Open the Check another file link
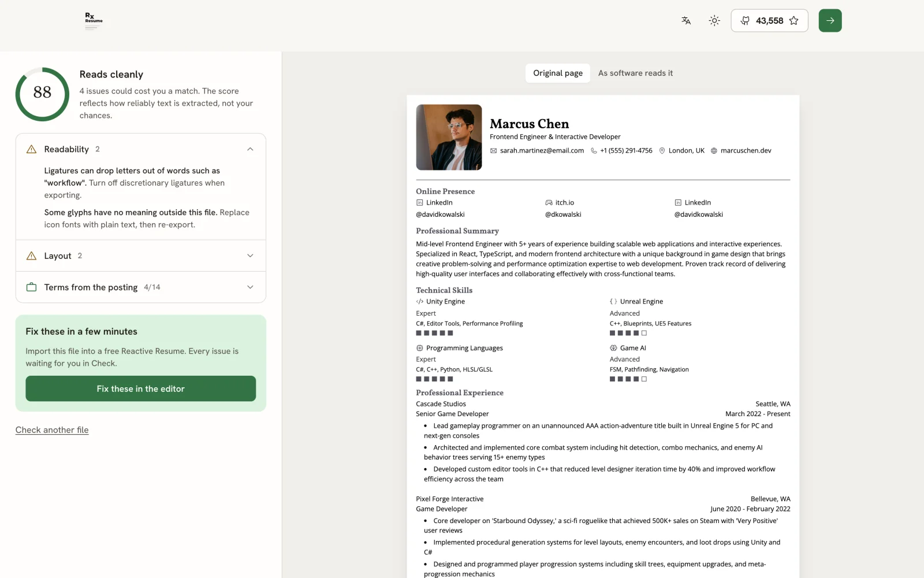This screenshot has width=924, height=578. click(52, 430)
